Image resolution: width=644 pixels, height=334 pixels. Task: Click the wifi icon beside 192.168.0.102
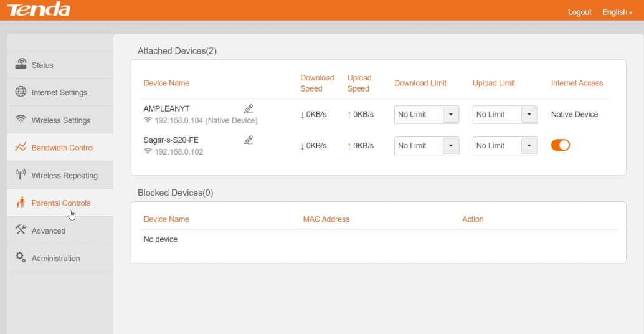tap(148, 151)
